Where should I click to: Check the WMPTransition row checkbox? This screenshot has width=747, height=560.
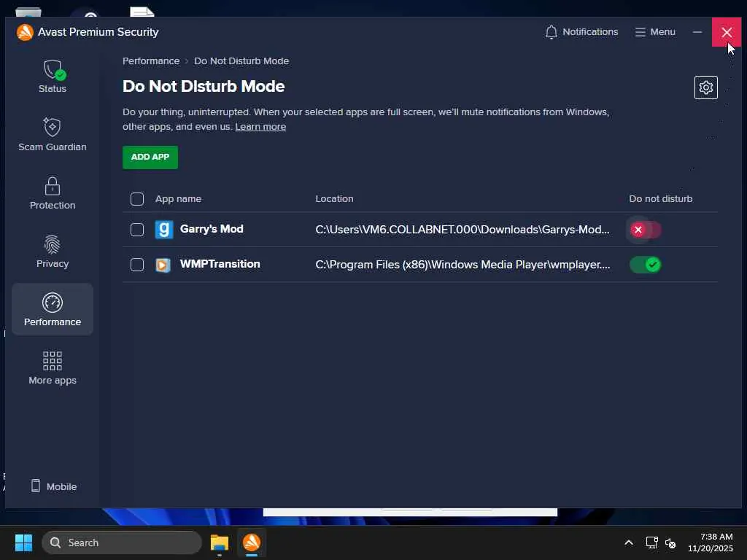[x=137, y=264]
